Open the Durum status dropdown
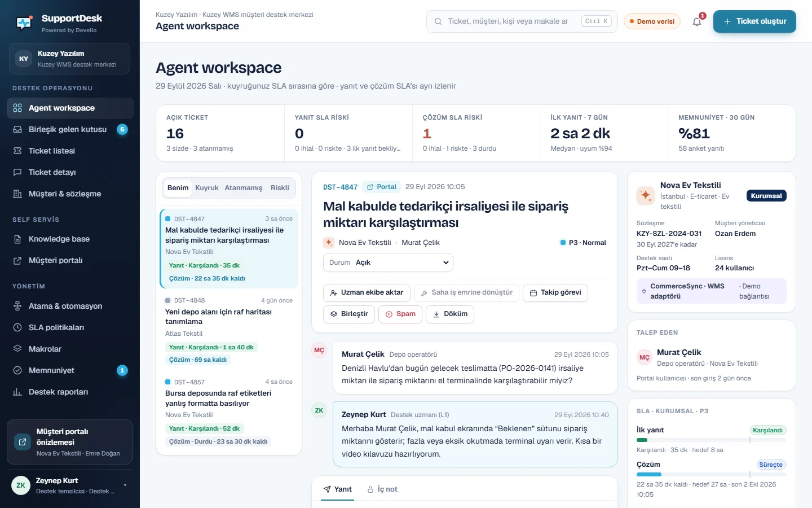Viewport: 812px width, 508px height. pos(388,262)
